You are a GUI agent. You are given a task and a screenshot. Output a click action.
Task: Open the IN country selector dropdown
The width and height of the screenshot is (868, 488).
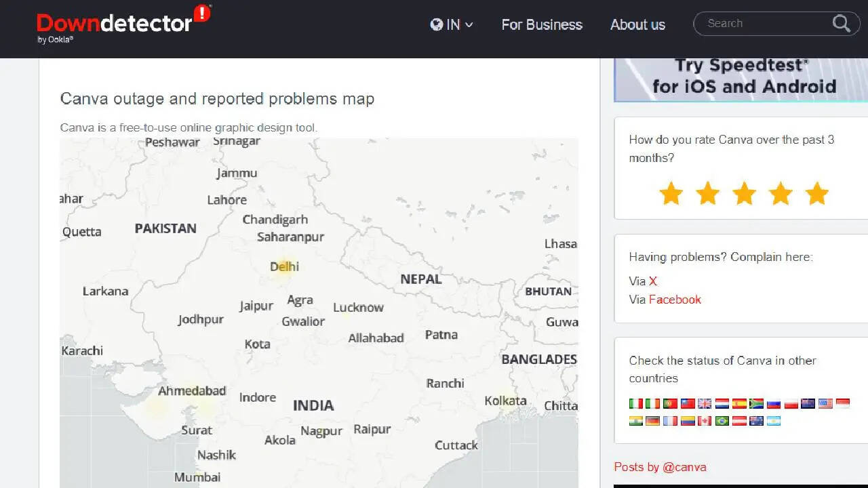(x=452, y=25)
